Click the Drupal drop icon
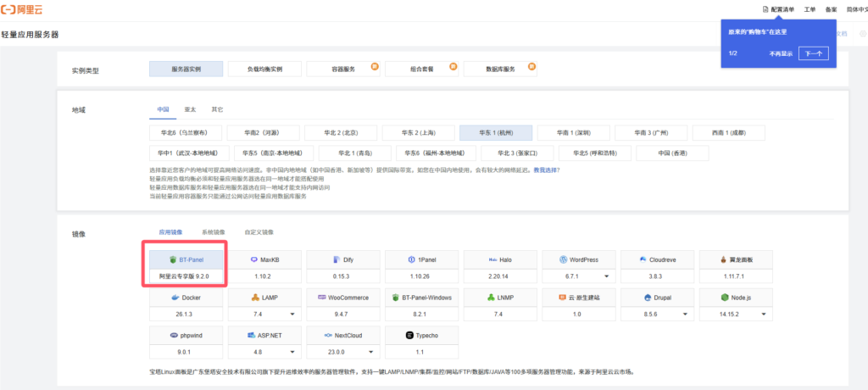This screenshot has height=390, width=868. [647, 298]
